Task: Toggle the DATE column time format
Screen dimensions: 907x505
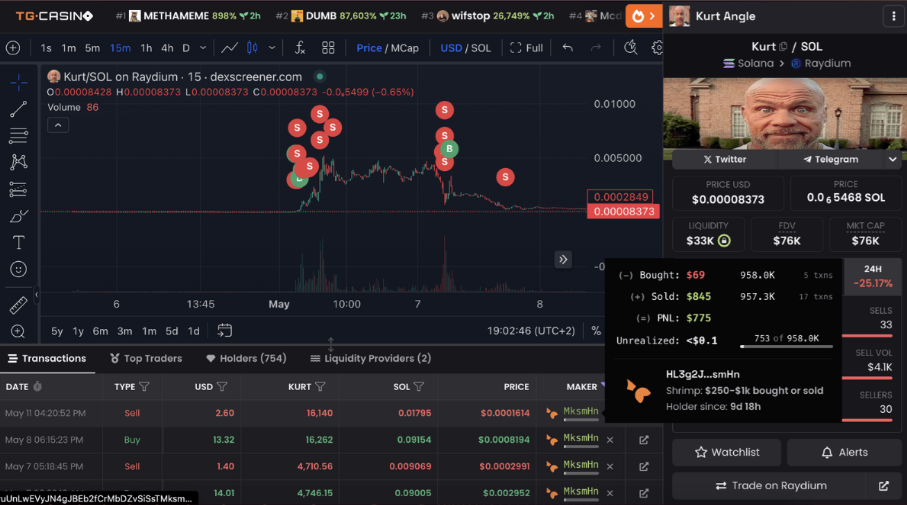Action: pos(38,386)
